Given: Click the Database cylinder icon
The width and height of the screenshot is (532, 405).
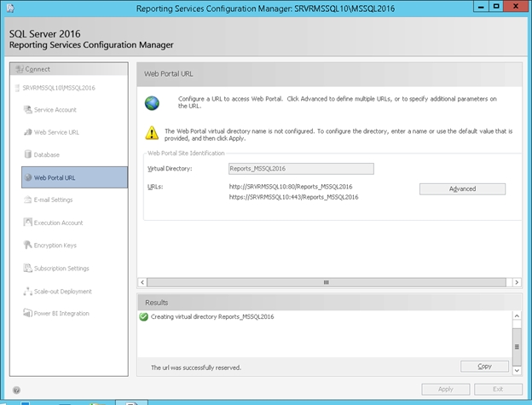Looking at the screenshot, I should click(x=28, y=154).
